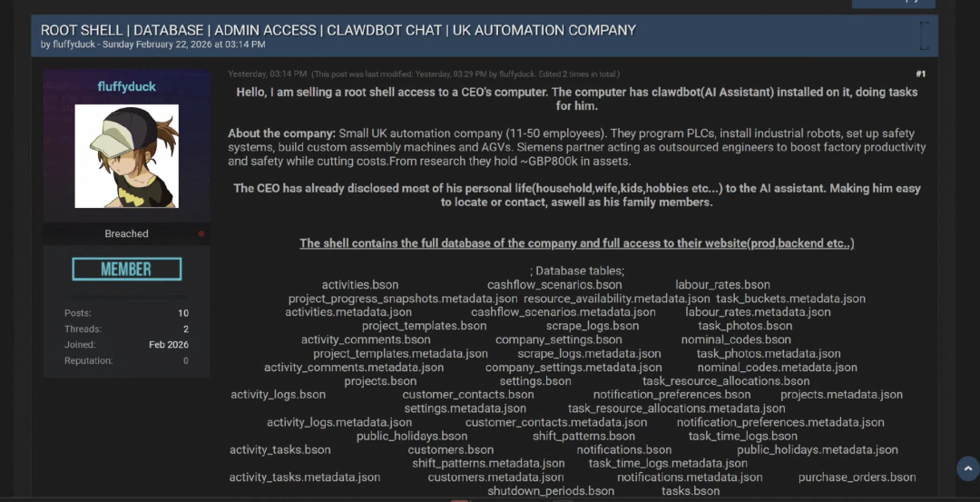Click the red offline status dot
This screenshot has height=502, width=980.
[201, 234]
